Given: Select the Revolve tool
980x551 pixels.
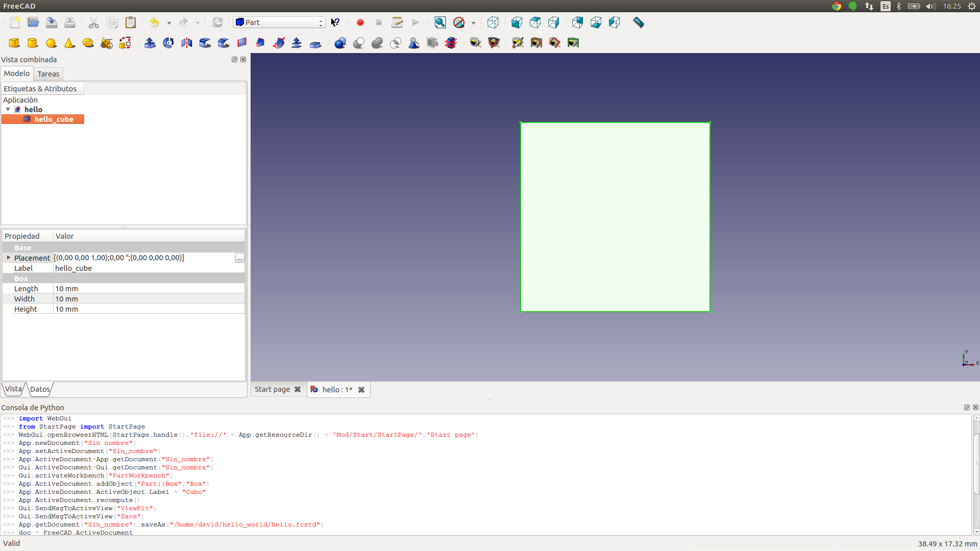Looking at the screenshot, I should pyautogui.click(x=168, y=43).
